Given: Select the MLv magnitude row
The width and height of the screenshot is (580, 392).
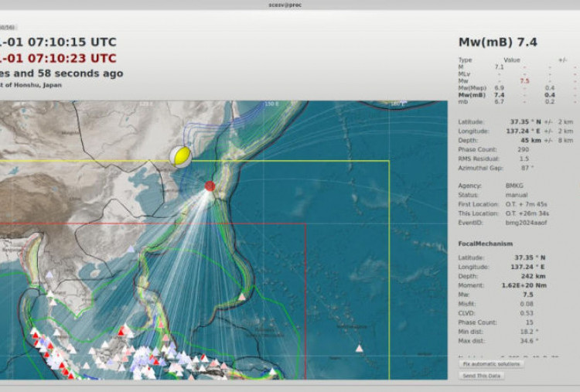Looking at the screenshot, I should pos(517,74).
